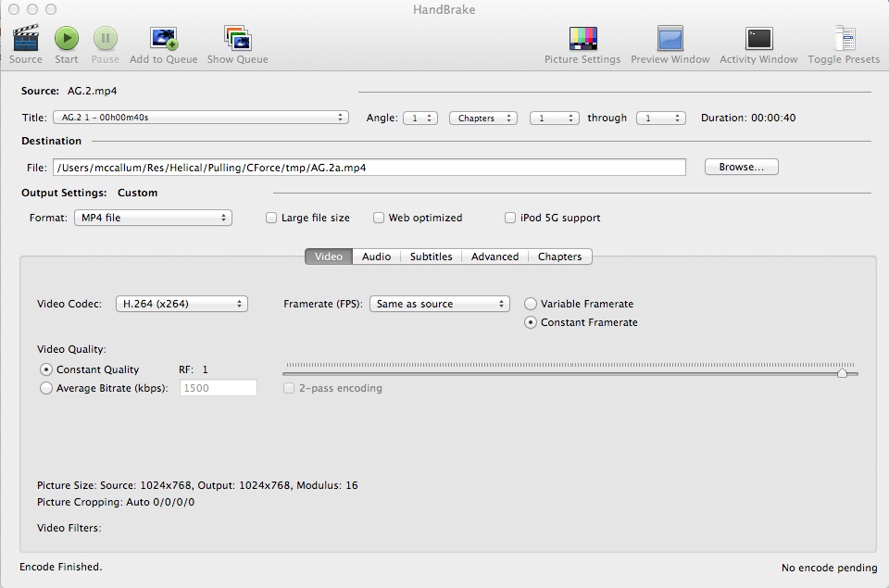Open the Framerate (FPS) dropdown
The width and height of the screenshot is (889, 588).
coord(439,303)
